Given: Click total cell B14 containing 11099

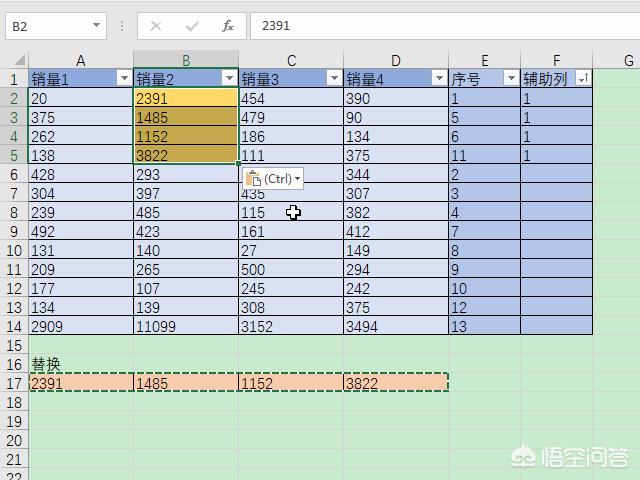Looking at the screenshot, I should coord(186,327).
